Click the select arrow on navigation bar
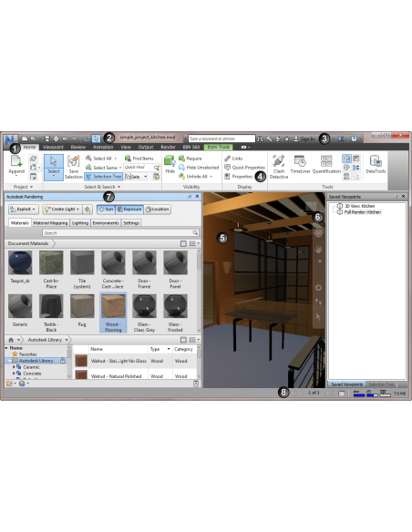The height and width of the screenshot is (532, 412). (x=318, y=316)
